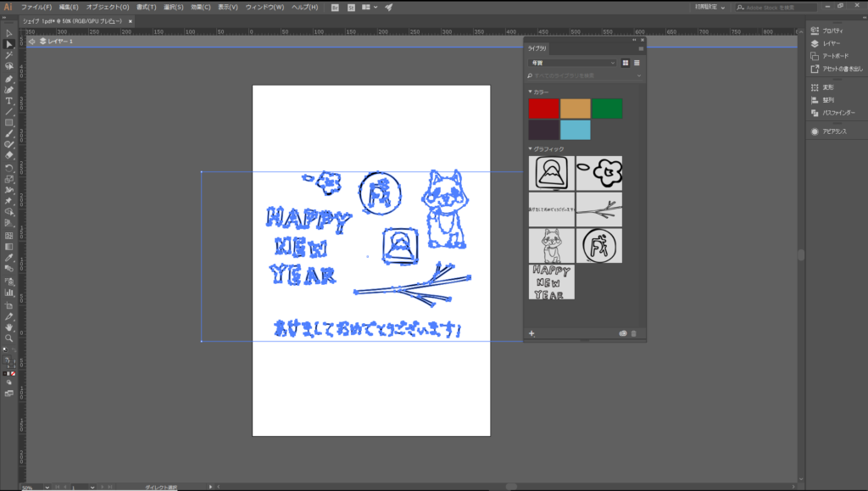The image size is (868, 491).
Task: Select the Gradient tool
Action: 8,247
